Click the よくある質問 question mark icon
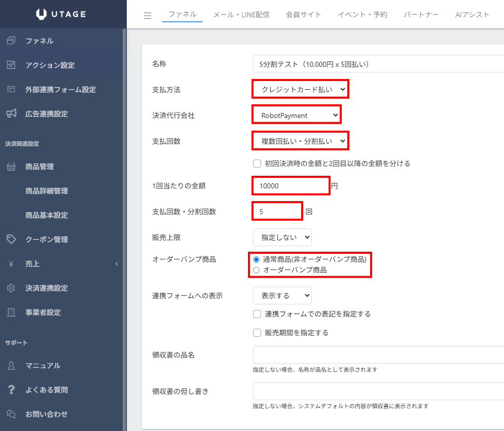The height and width of the screenshot is (431, 504). click(x=11, y=389)
